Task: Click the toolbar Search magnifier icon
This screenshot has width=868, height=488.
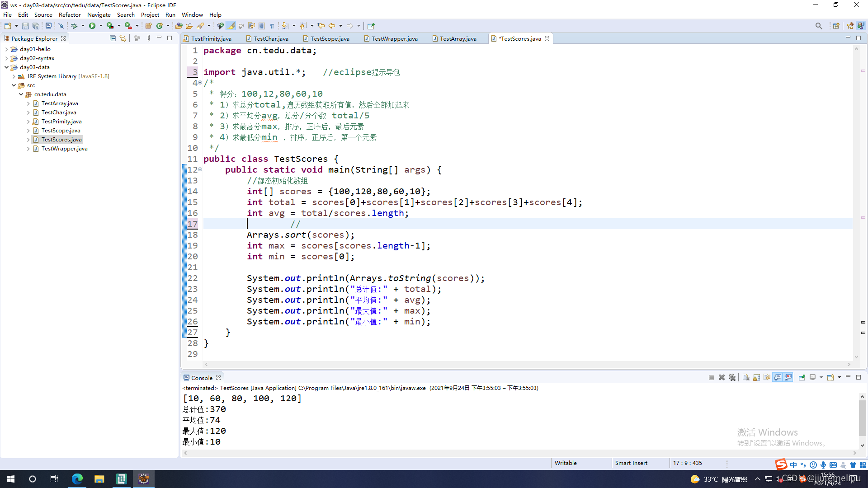Action: coord(819,26)
